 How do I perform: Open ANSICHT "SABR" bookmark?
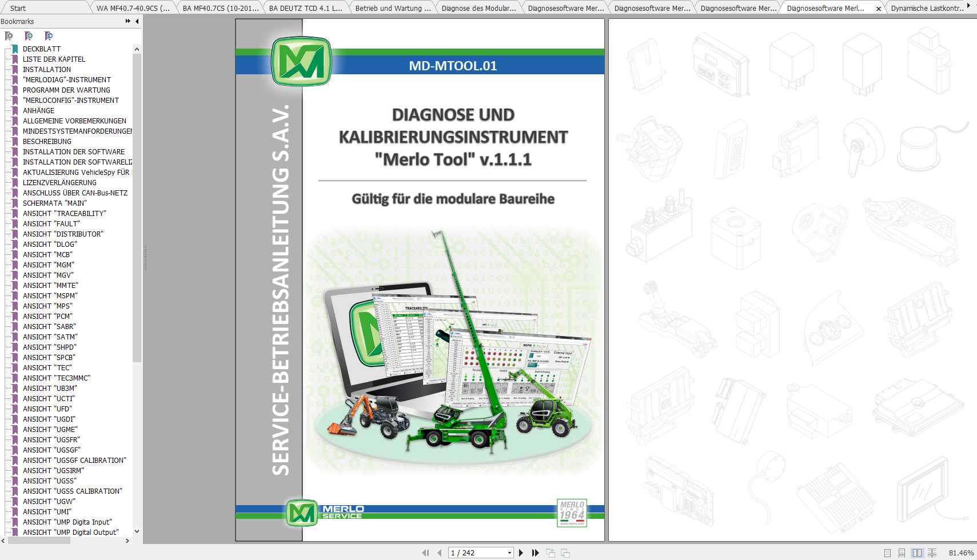click(49, 327)
